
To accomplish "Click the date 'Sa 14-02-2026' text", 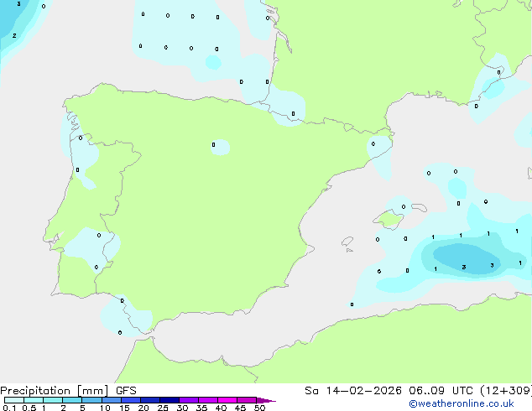I will [x=353, y=391].
